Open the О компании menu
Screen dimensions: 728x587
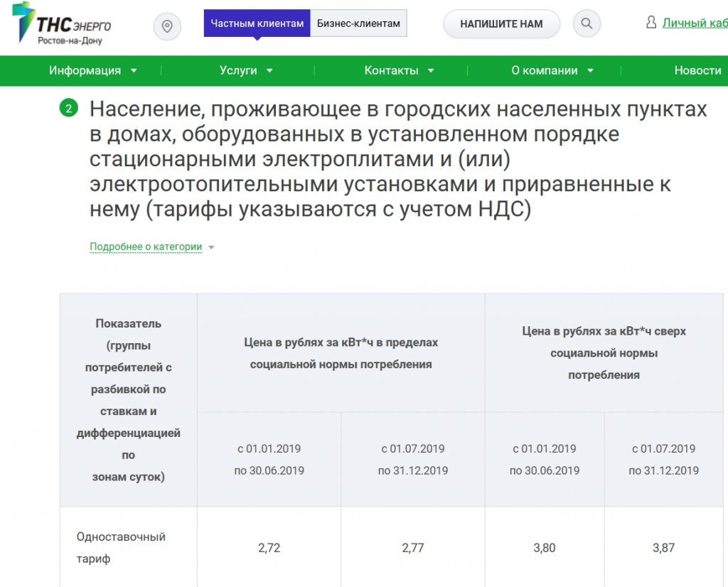click(x=552, y=70)
